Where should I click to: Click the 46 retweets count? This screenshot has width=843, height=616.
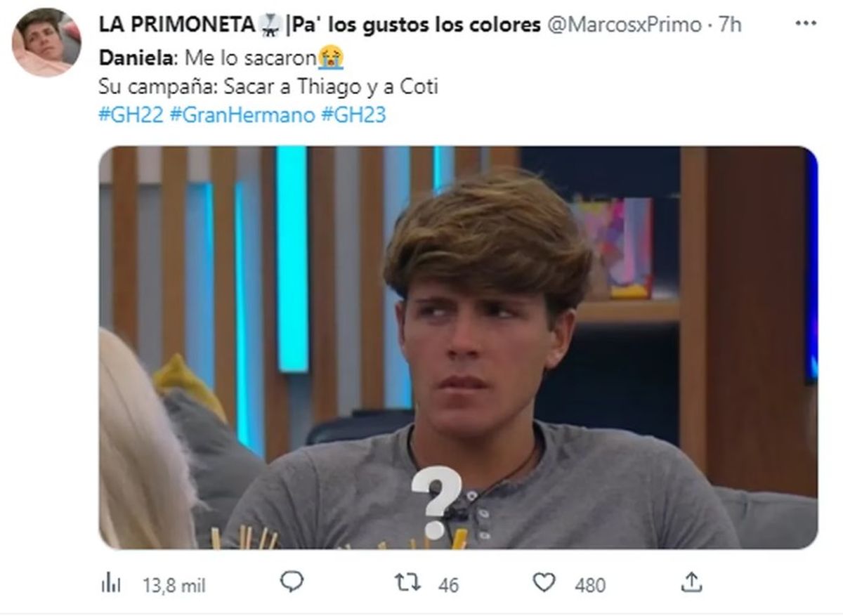pyautogui.click(x=448, y=584)
